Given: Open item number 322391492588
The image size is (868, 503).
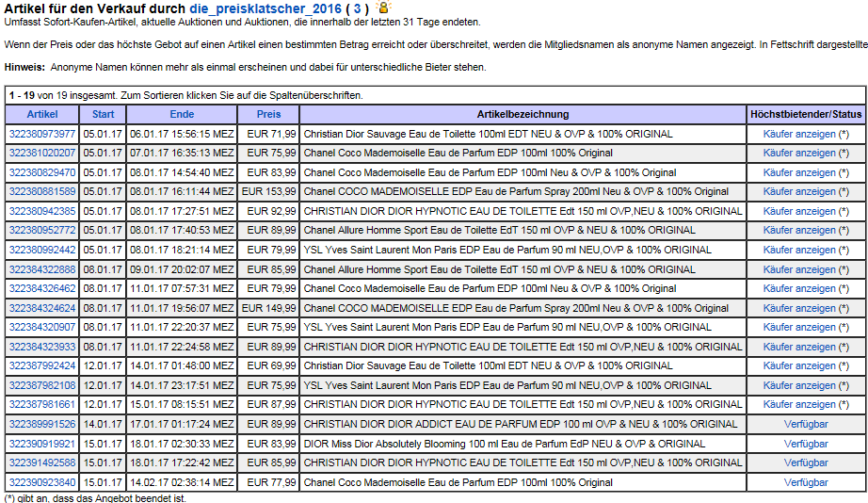Looking at the screenshot, I should (42, 462).
